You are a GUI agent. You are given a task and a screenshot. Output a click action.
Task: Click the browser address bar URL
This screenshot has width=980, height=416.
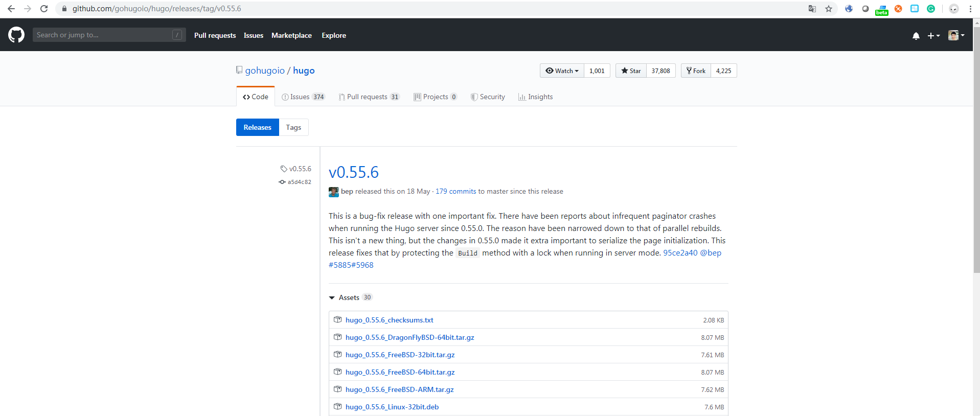point(156,9)
